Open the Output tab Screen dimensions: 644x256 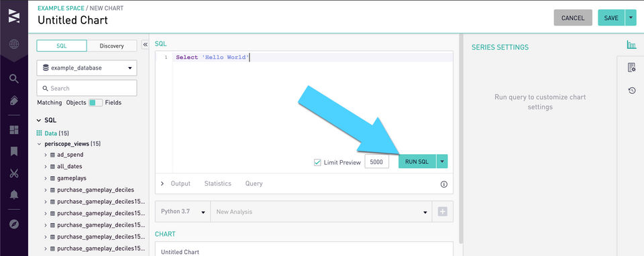pos(180,184)
